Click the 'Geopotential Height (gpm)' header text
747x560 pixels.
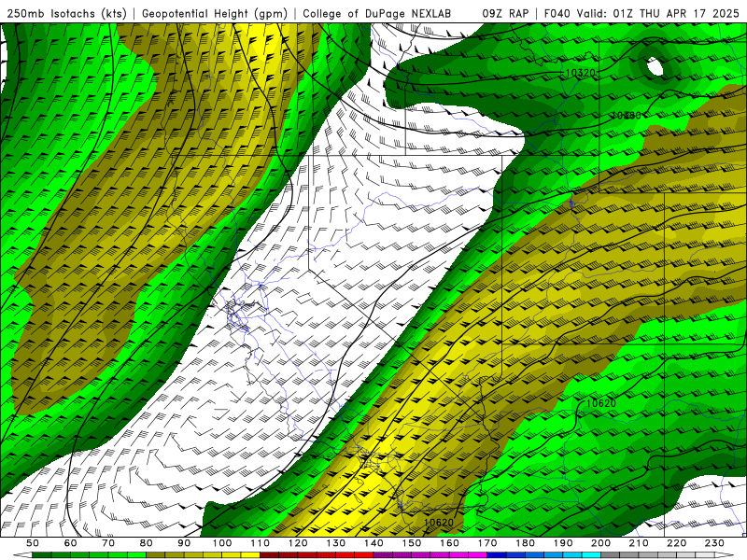click(215, 13)
